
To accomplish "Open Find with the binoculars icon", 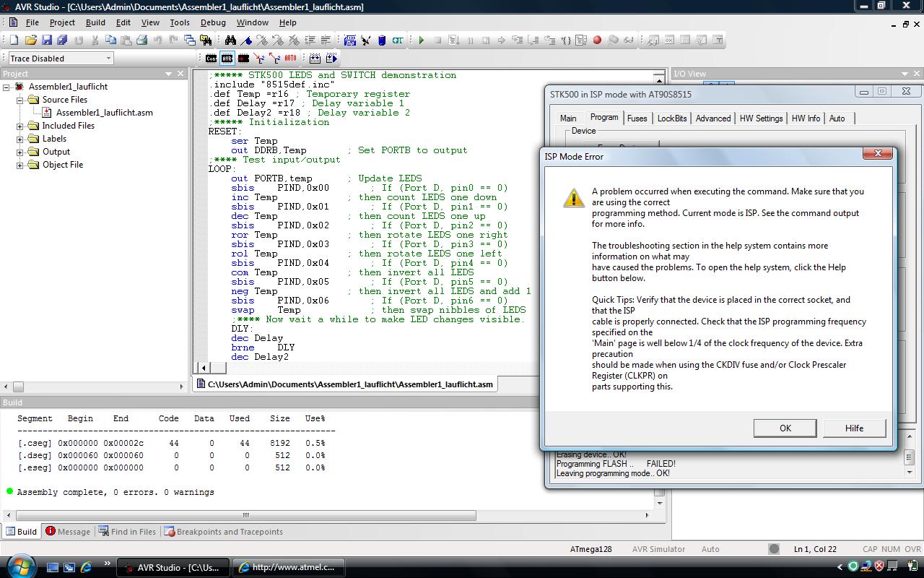I will click(x=230, y=40).
